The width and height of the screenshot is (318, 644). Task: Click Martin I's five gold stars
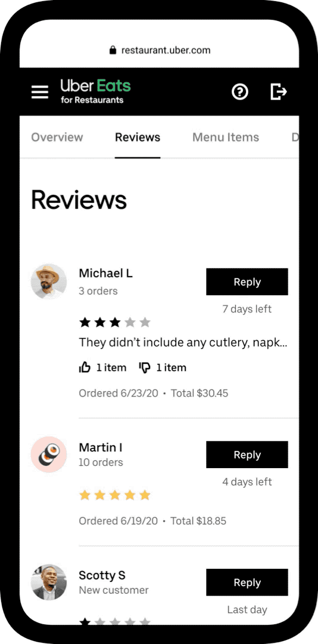(114, 496)
